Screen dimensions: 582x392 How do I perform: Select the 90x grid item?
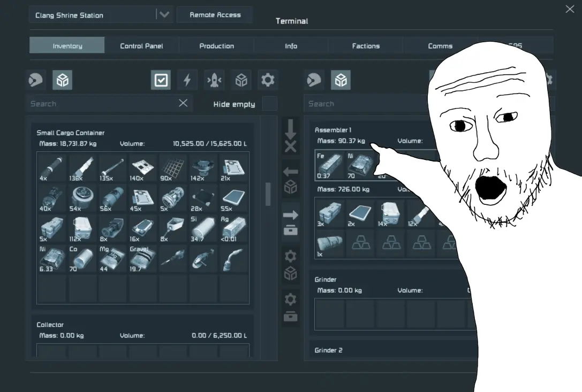click(172, 167)
